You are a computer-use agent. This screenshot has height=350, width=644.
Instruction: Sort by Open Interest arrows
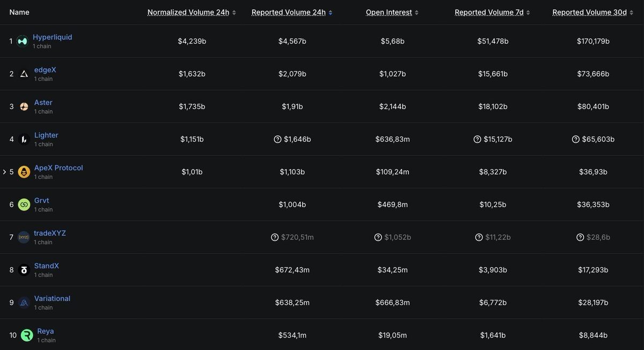417,12
